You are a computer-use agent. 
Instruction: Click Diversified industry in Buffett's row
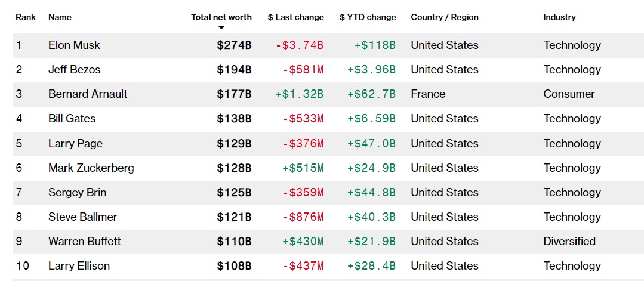click(569, 241)
